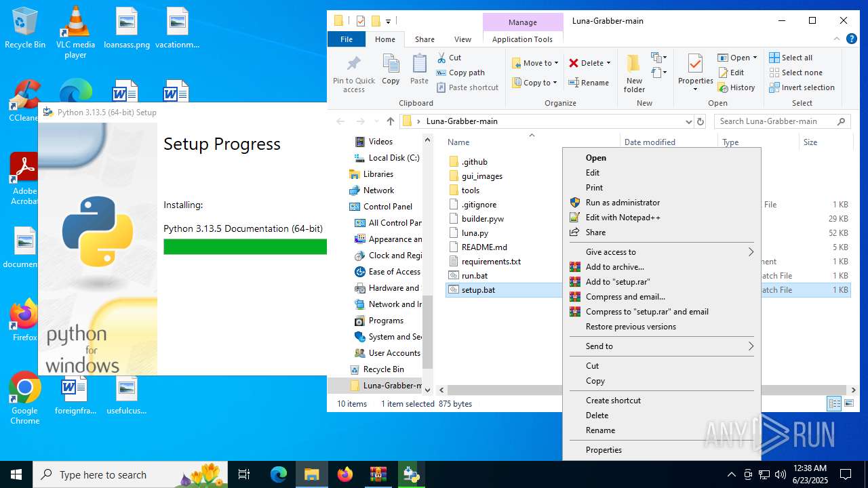This screenshot has height=488, width=868.
Task: Click the ribbon Edit button
Action: coord(731,73)
